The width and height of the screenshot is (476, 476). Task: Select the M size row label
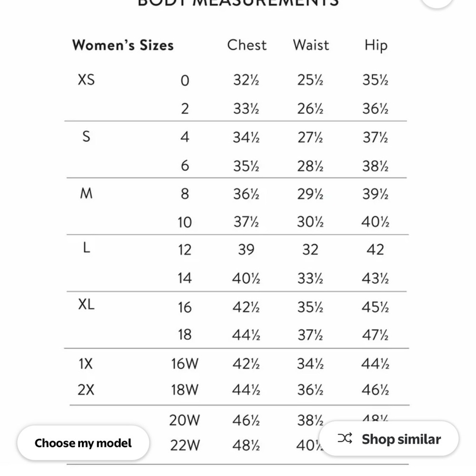[86, 193]
